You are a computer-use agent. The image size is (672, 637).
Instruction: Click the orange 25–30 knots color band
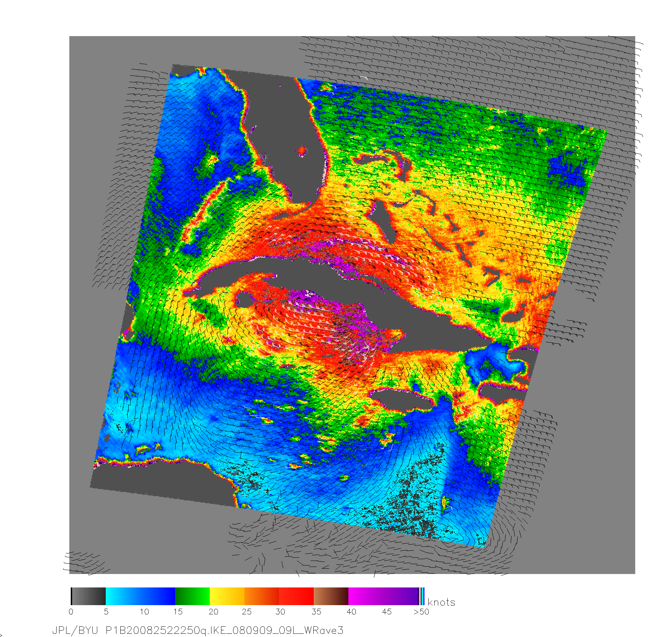tap(262, 596)
